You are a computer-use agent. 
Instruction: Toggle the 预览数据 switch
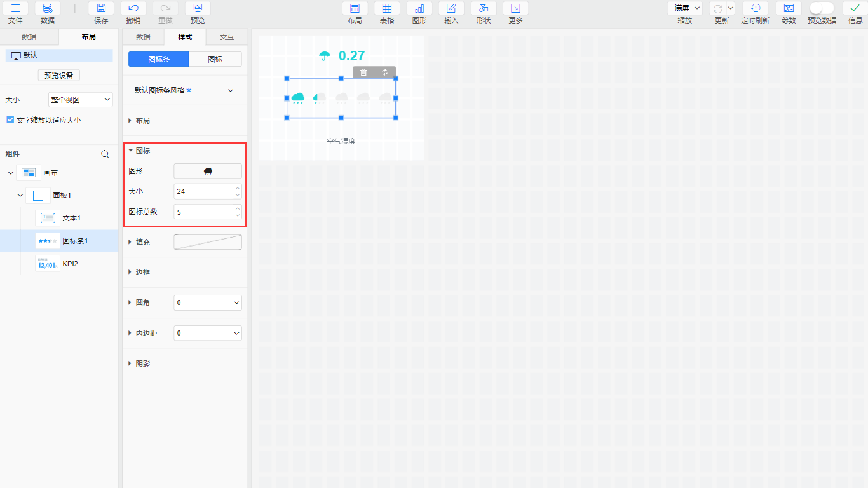pyautogui.click(x=822, y=8)
